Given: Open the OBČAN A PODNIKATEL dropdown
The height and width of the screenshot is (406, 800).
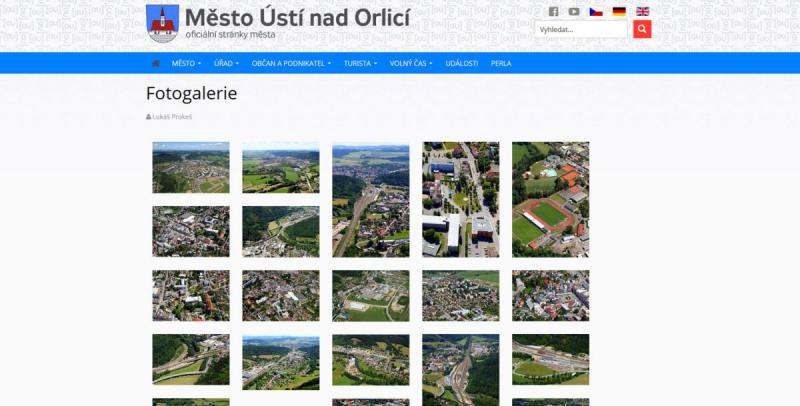Looking at the screenshot, I should pyautogui.click(x=291, y=63).
